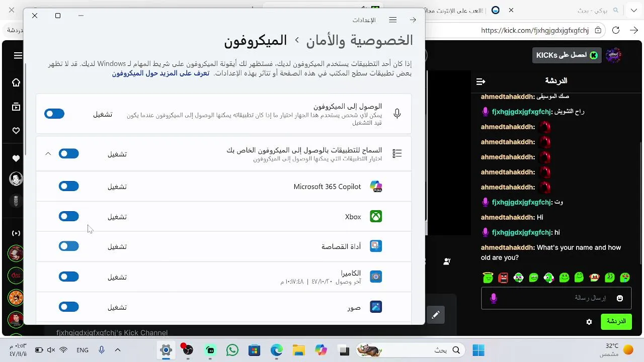Viewport: 644px width, 362px height.
Task: Click the Microsoft 365 Copilot app icon
Action: [376, 187]
